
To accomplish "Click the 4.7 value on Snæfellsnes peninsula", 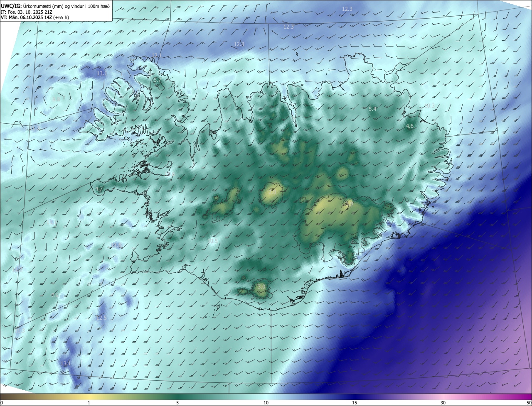I will point(99,189).
